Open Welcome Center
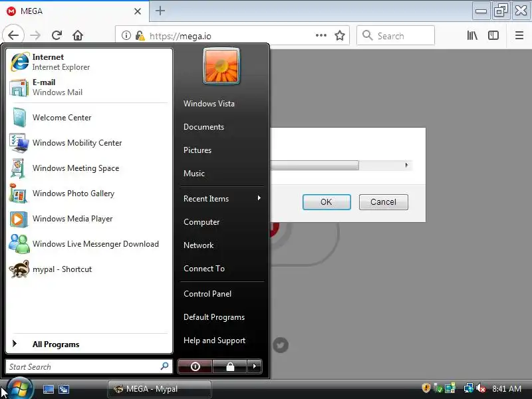The width and height of the screenshot is (532, 399). (x=89, y=118)
